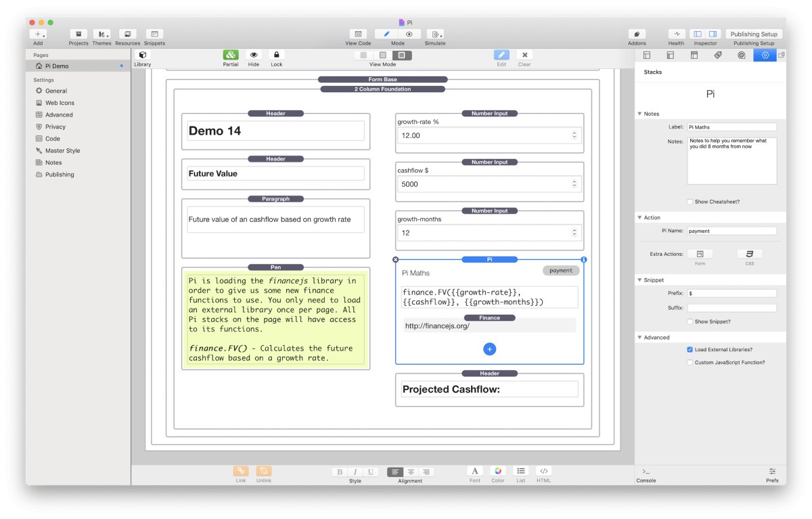The width and height of the screenshot is (812, 519).
Task: Toggle the Hide eye icon
Action: pos(254,55)
